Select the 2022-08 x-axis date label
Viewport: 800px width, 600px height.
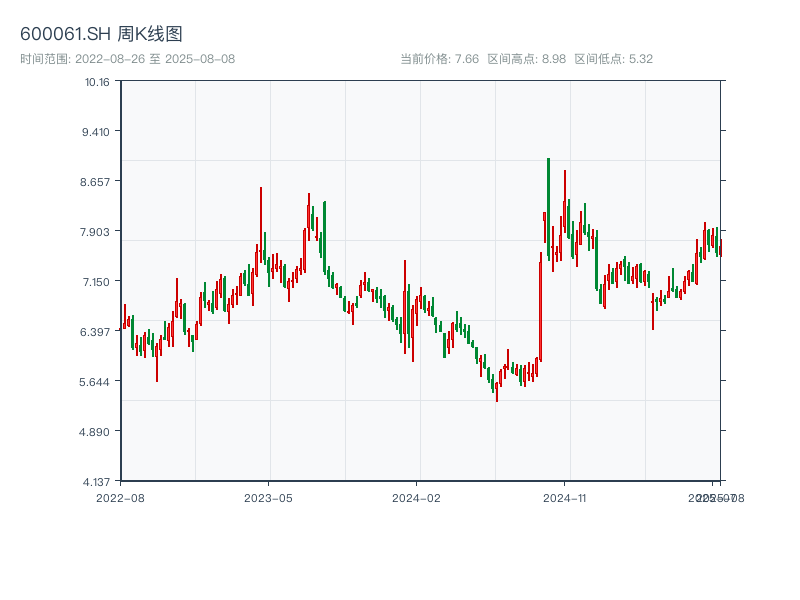pyautogui.click(x=120, y=497)
